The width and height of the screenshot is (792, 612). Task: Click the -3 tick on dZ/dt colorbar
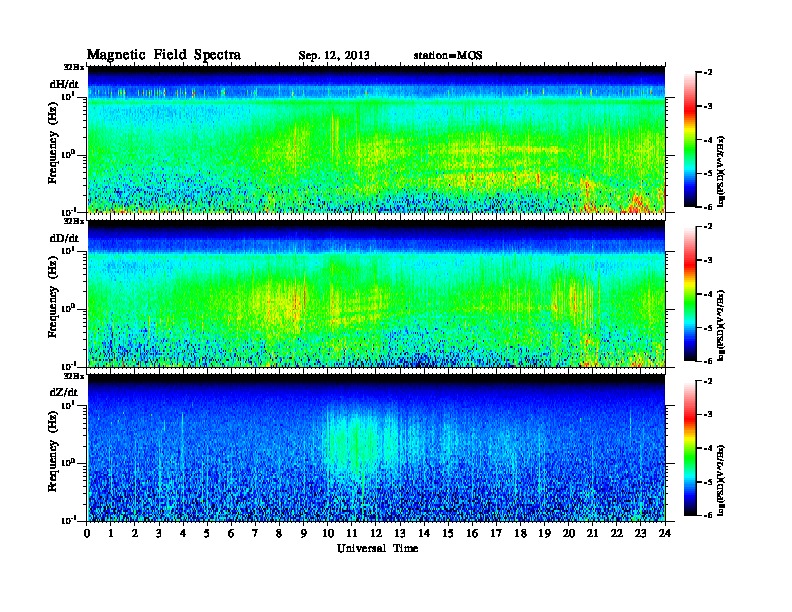[708, 414]
